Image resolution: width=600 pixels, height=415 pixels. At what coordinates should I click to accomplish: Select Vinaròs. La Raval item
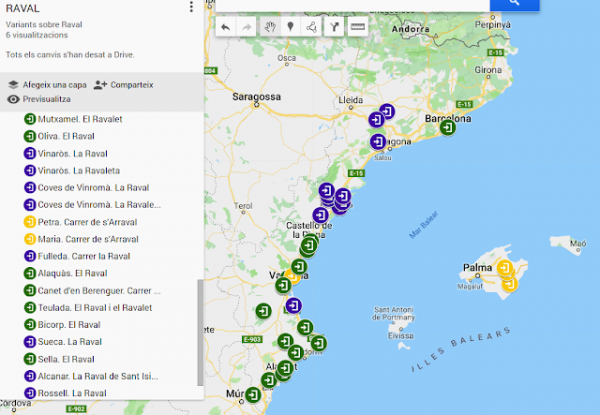pyautogui.click(x=72, y=153)
